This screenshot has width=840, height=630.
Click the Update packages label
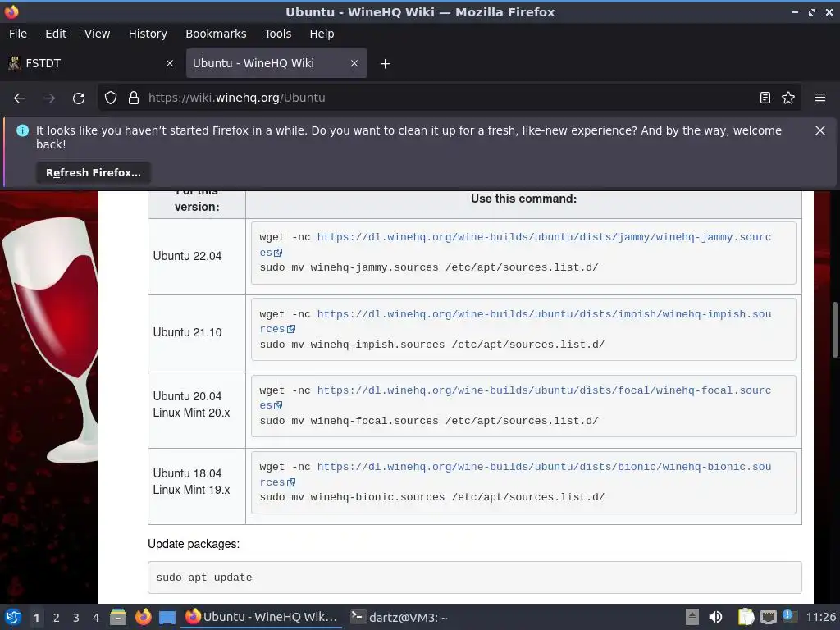pyautogui.click(x=194, y=545)
